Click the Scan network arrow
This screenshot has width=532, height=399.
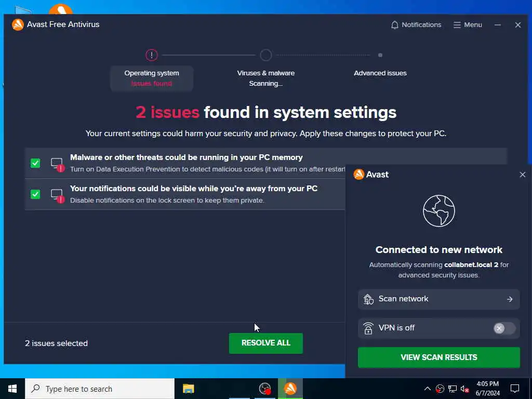tap(509, 299)
